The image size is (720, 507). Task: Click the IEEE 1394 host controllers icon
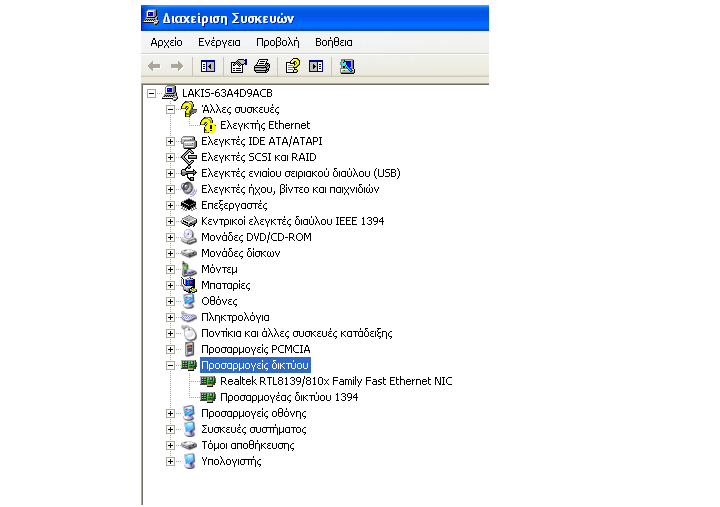click(189, 221)
